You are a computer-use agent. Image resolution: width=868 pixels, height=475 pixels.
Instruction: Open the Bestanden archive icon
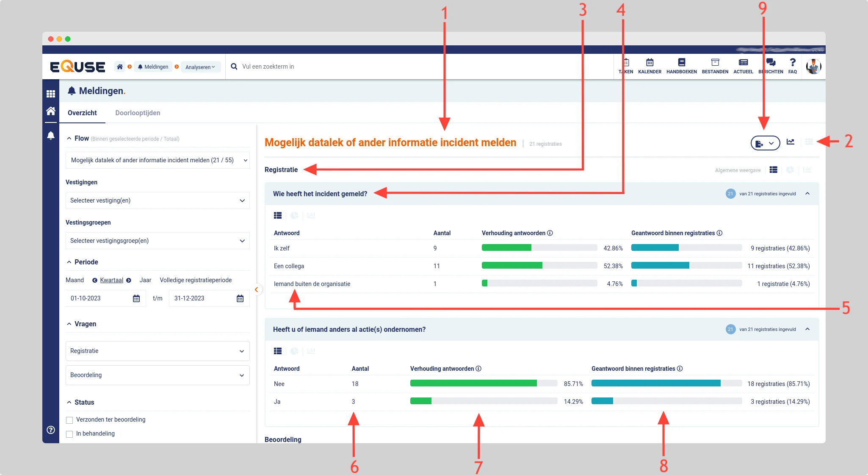pyautogui.click(x=715, y=63)
